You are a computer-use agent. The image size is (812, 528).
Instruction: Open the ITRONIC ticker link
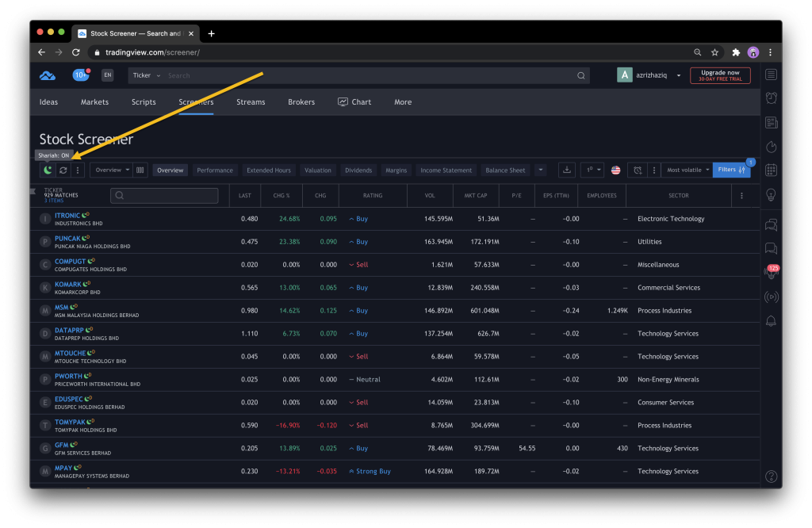[x=67, y=216]
